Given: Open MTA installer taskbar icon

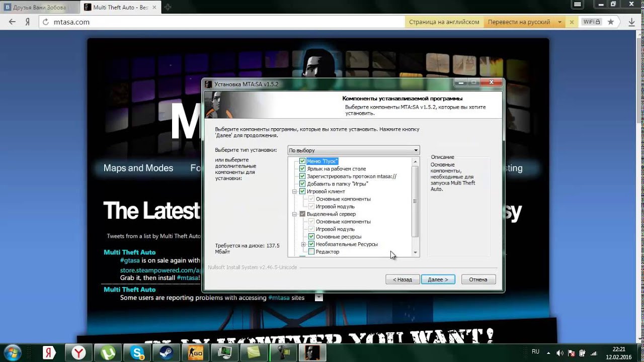Looking at the screenshot, I should click(x=312, y=352).
